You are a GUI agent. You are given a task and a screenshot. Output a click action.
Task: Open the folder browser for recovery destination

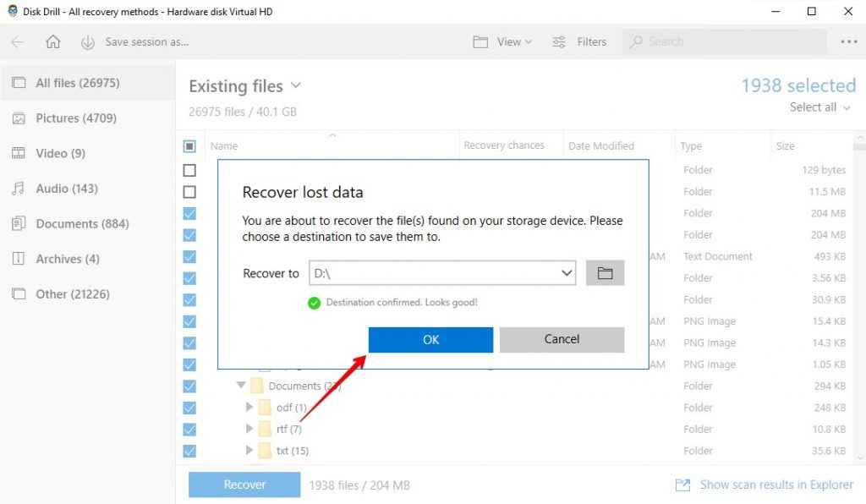coord(606,272)
